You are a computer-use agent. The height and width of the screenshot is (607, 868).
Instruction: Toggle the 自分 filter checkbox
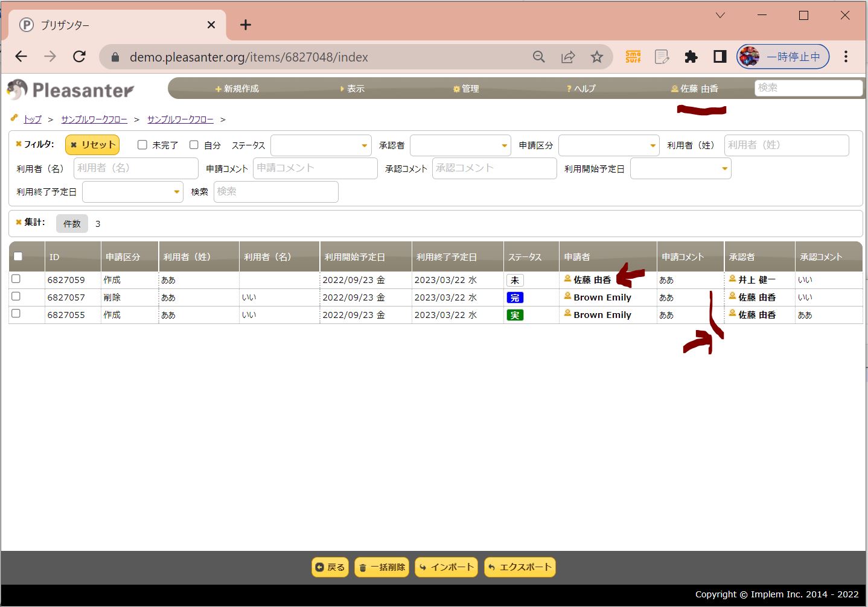(x=194, y=145)
